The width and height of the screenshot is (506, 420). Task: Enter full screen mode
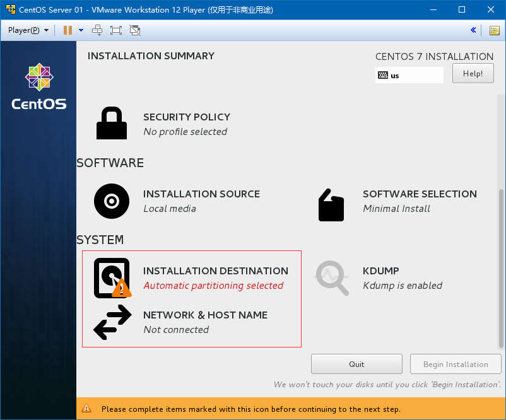[116, 30]
